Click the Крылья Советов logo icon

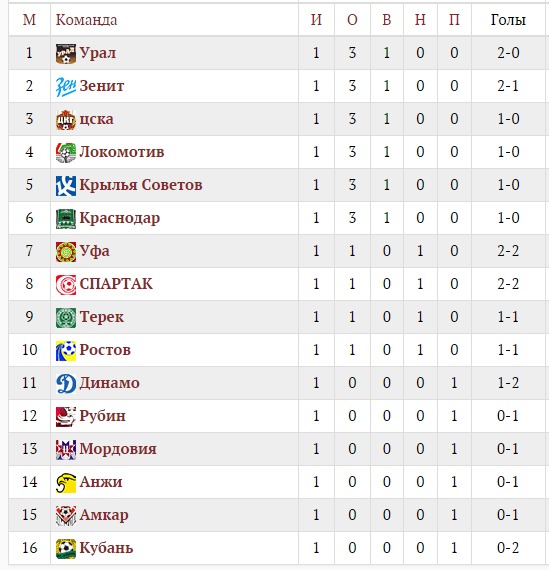pos(66,185)
